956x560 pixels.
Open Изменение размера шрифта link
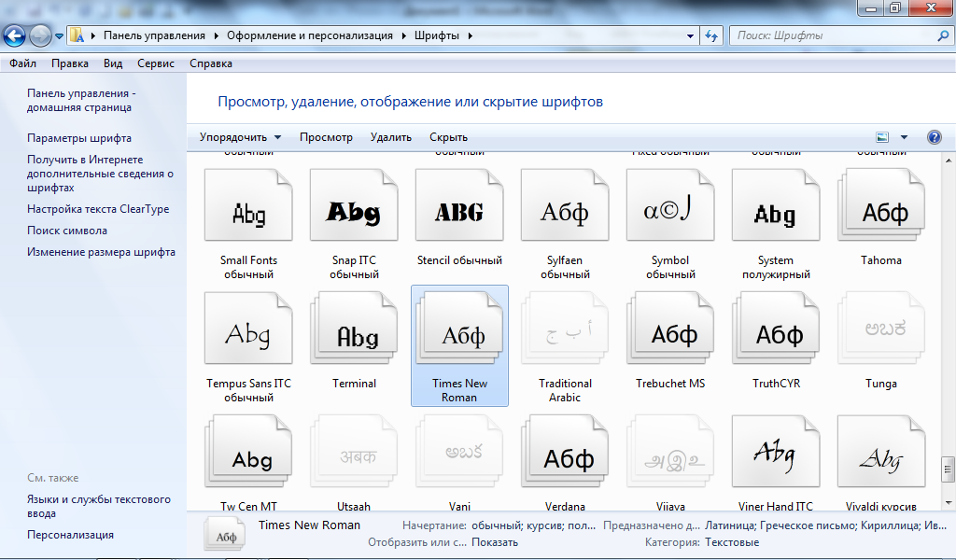click(x=101, y=252)
